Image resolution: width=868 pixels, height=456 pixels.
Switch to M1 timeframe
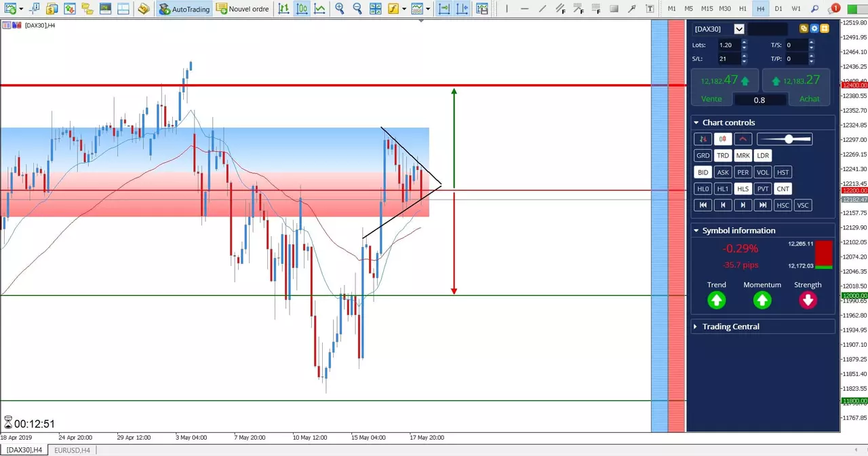pyautogui.click(x=671, y=9)
